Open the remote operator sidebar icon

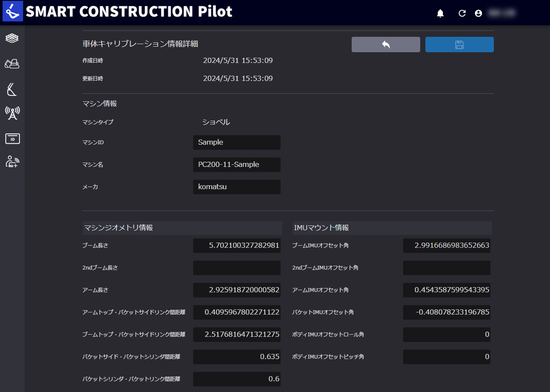pos(12,162)
